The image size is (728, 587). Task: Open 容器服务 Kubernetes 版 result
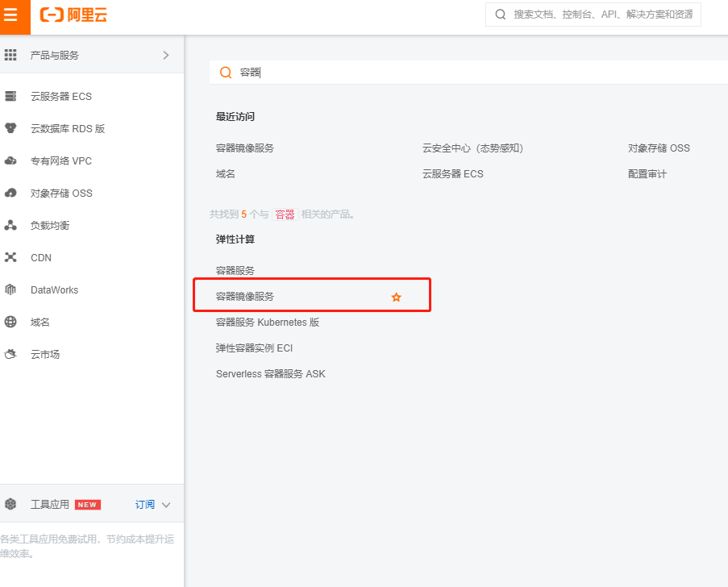[268, 323]
